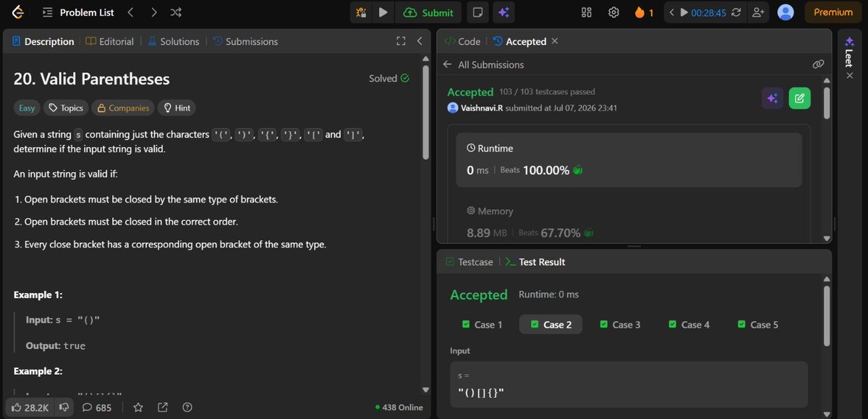868x419 pixels.
Task: Add the problem to favorites with the star icon
Action: 138,407
